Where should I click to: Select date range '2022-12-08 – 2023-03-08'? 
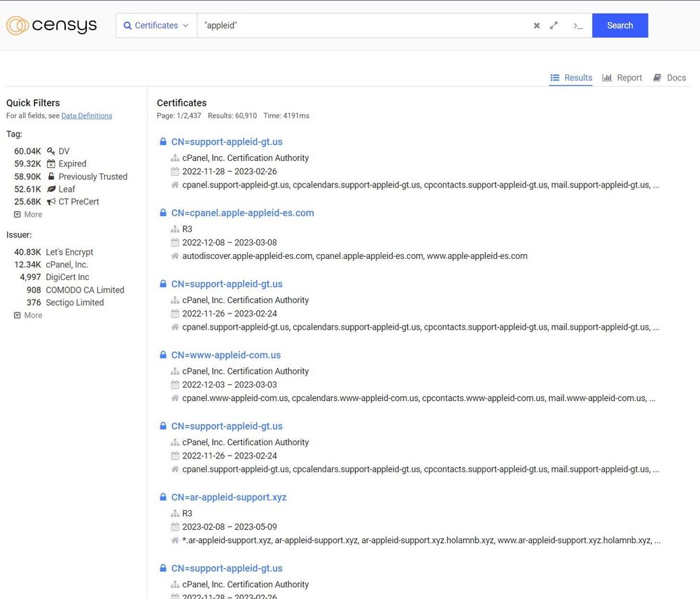coord(230,242)
